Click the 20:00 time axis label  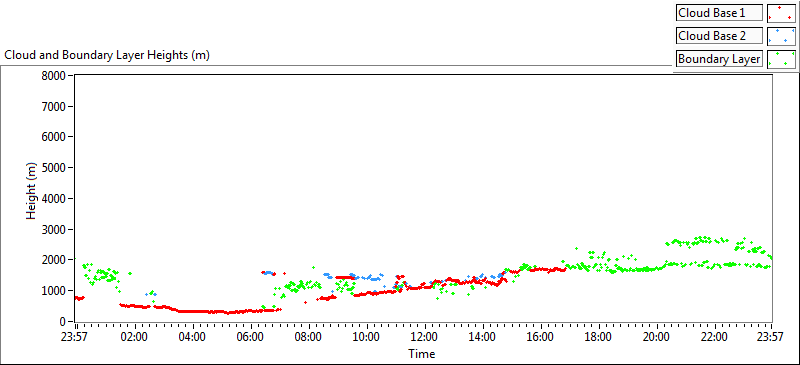657,337
